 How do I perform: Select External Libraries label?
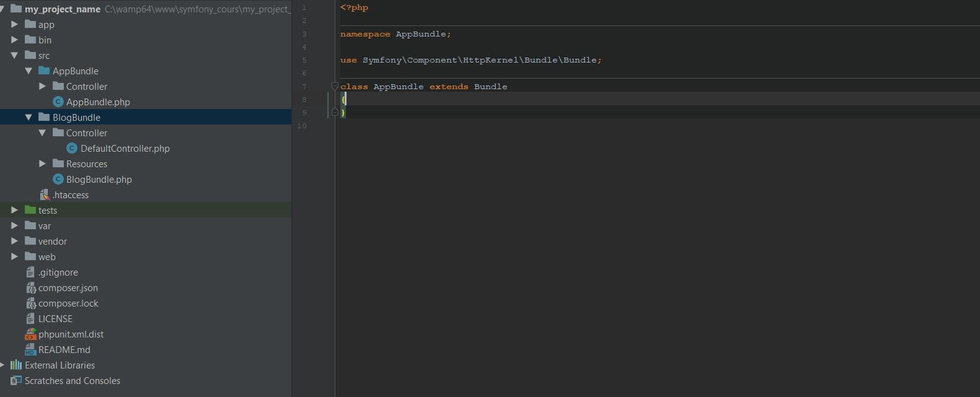(x=60, y=365)
